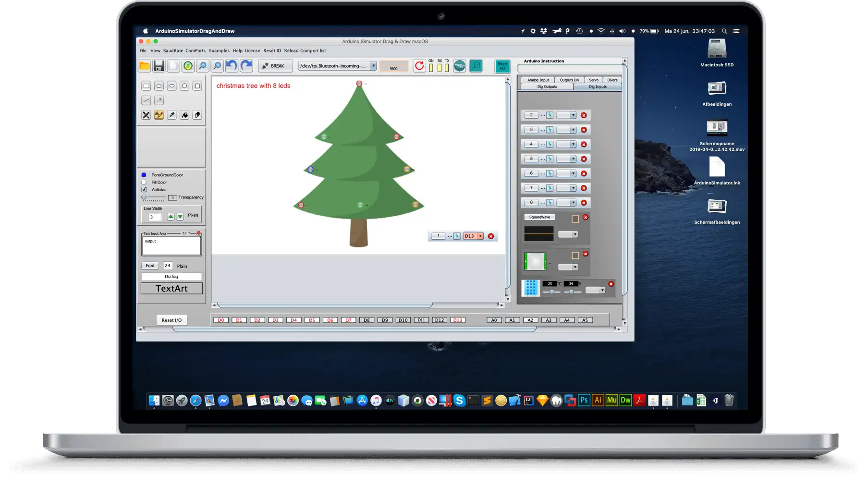868x477 pixels.
Task: Create a new blank document
Action: (173, 66)
